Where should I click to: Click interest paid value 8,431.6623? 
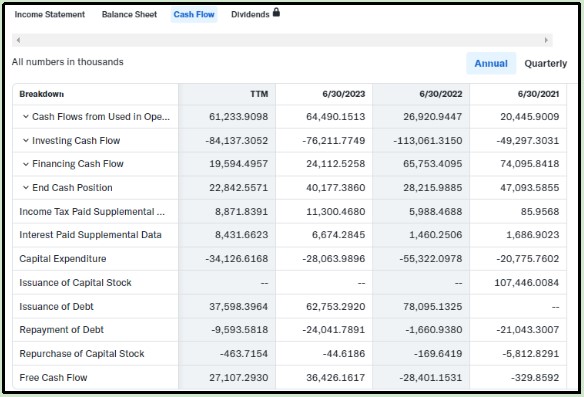tap(241, 235)
